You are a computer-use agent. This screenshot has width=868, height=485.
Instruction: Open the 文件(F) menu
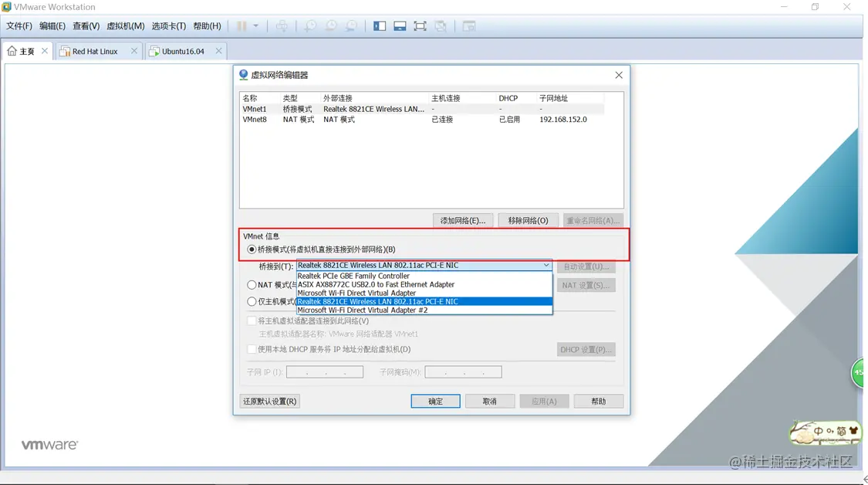point(19,26)
